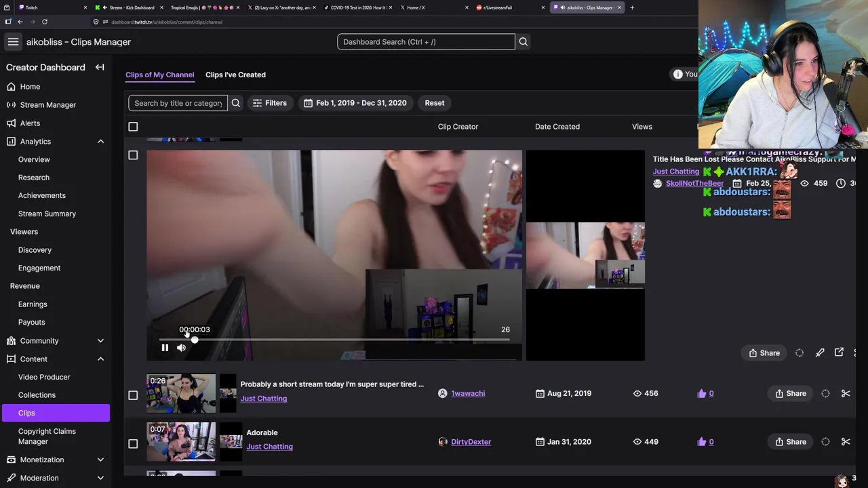
Task: Open Stream Manager from the sidebar
Action: click(47, 105)
